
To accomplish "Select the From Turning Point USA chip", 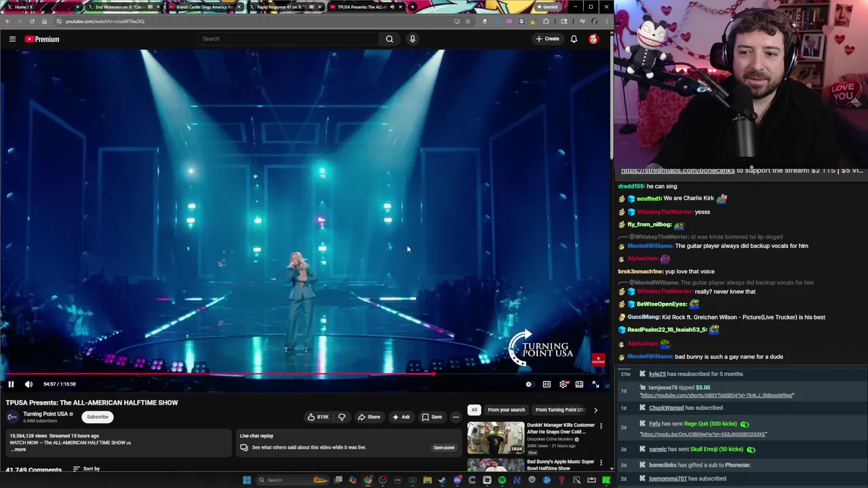I will pyautogui.click(x=559, y=409).
